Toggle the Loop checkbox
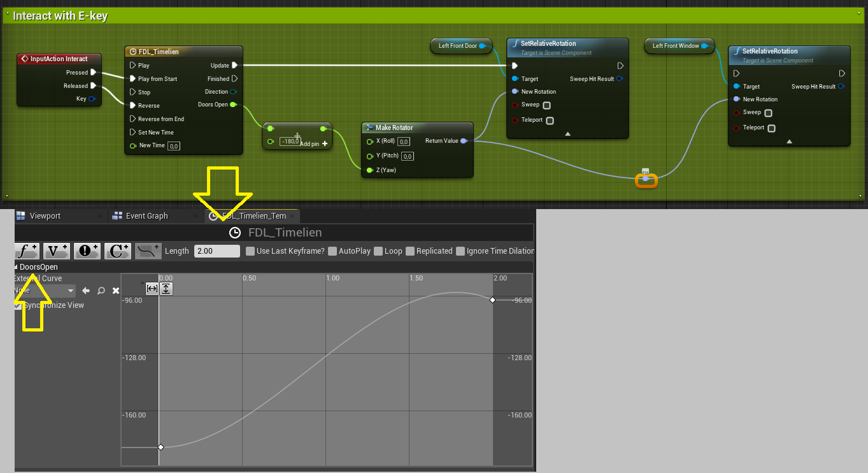This screenshot has height=473, width=868. point(378,251)
